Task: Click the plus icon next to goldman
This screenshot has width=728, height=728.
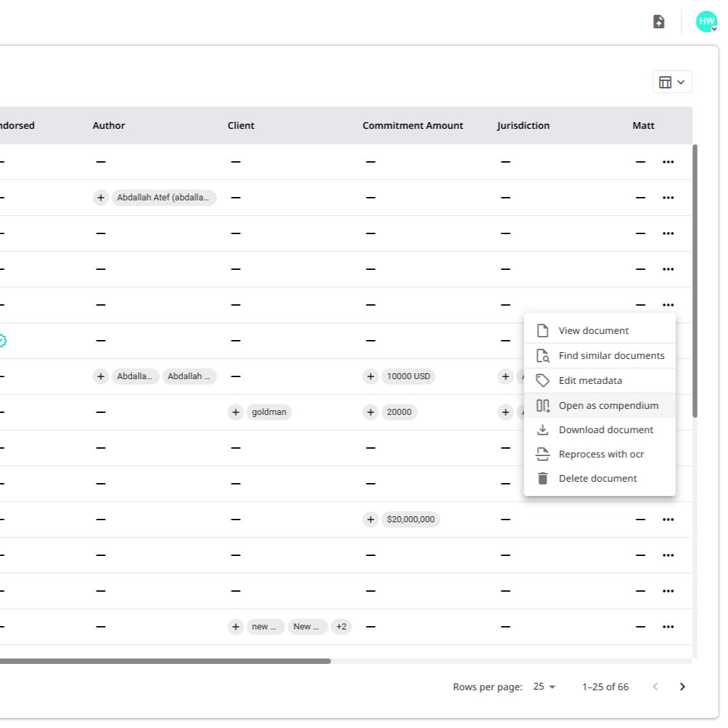Action: pos(235,412)
